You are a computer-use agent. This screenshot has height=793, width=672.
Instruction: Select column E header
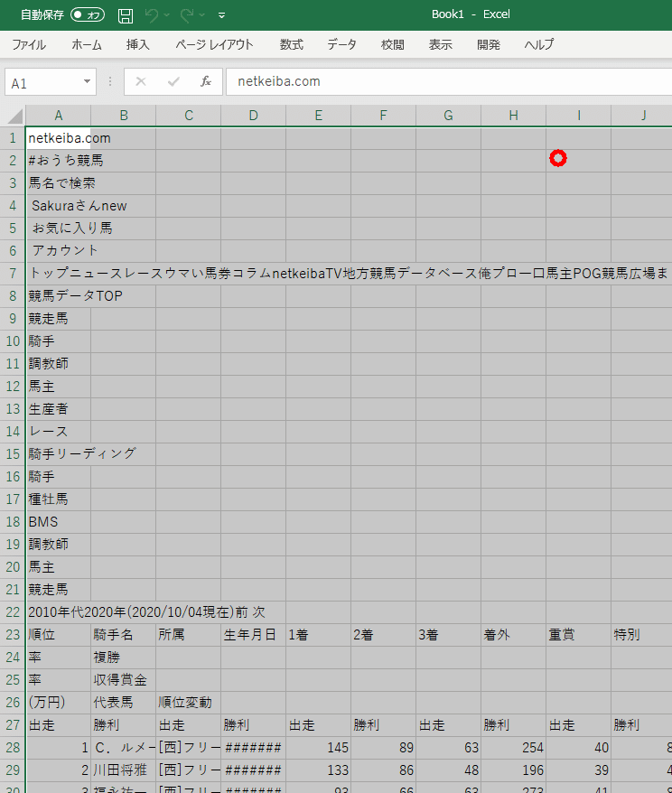coord(319,116)
